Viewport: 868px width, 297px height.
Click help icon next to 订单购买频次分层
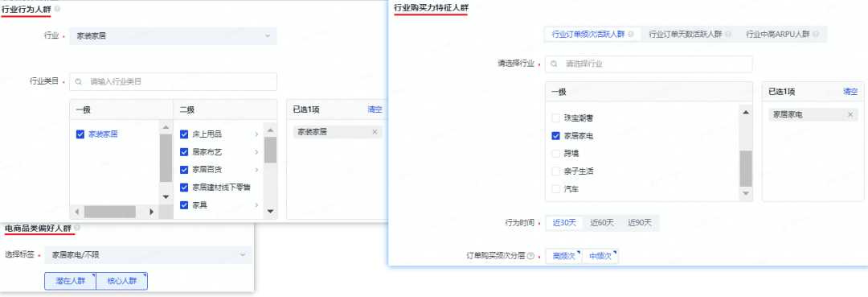(531, 257)
